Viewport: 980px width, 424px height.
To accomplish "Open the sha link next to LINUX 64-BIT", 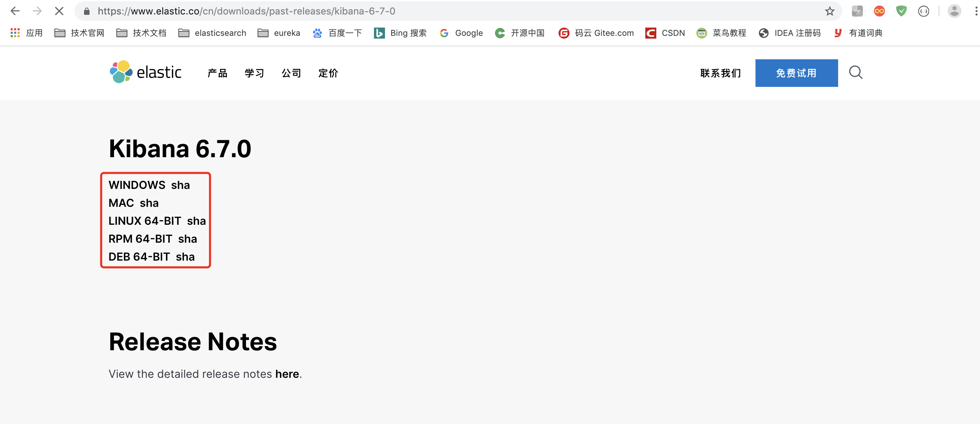I will click(x=196, y=221).
